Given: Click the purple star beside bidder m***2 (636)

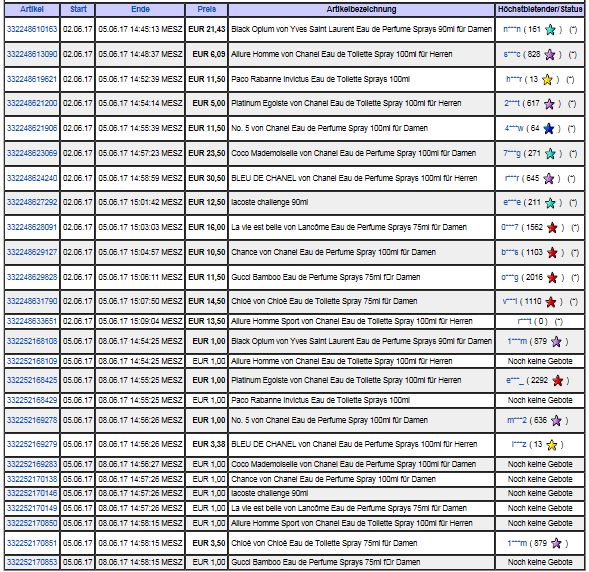Looking at the screenshot, I should (x=556, y=421).
